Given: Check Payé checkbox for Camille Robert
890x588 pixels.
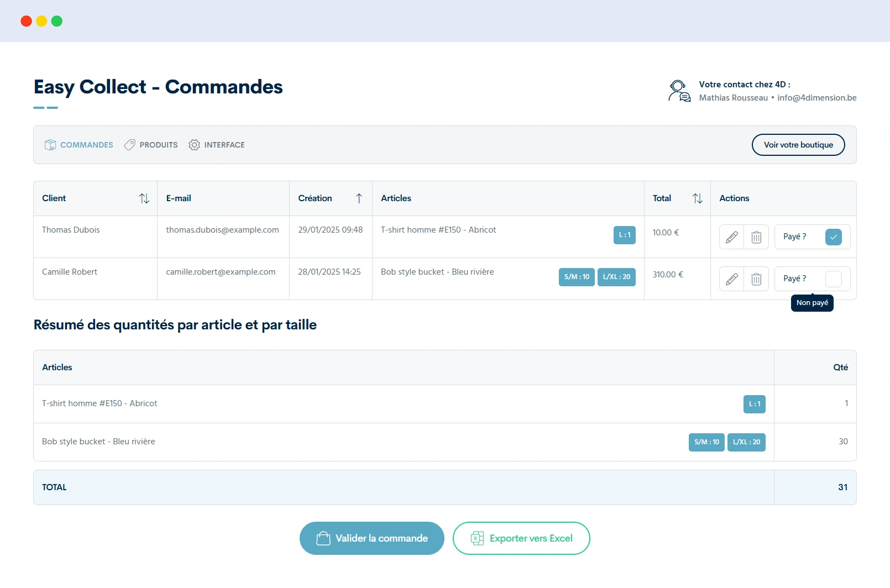Looking at the screenshot, I should 833,279.
